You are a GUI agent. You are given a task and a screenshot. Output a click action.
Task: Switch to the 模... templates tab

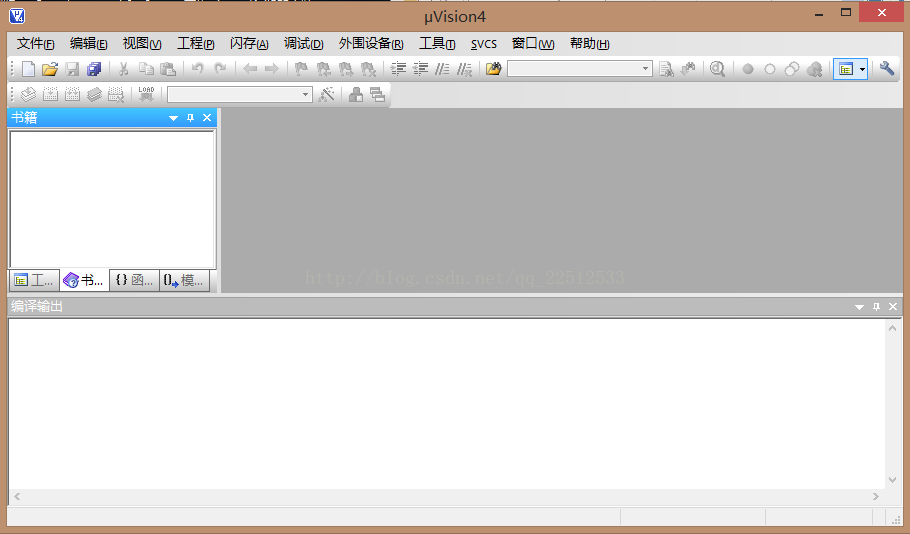[184, 280]
